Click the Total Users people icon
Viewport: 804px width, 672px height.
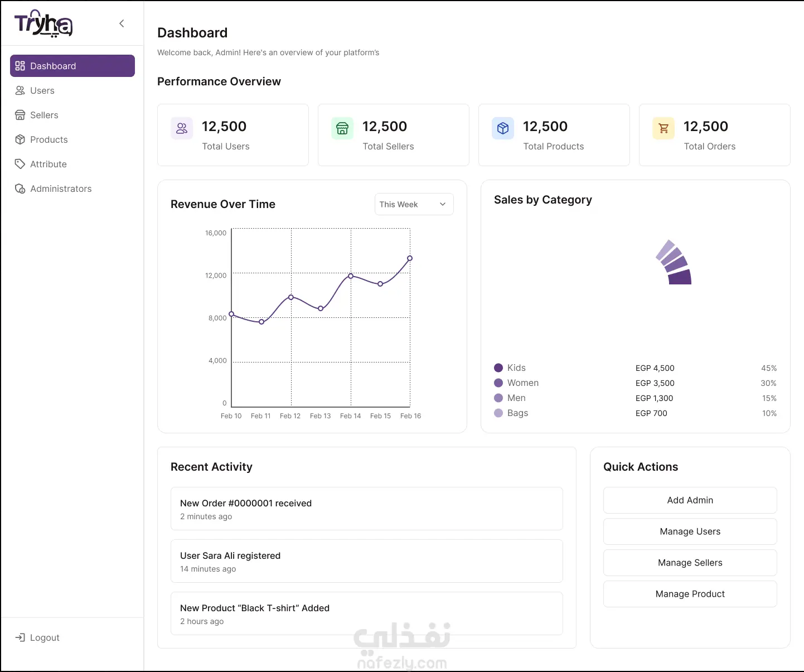point(182,128)
